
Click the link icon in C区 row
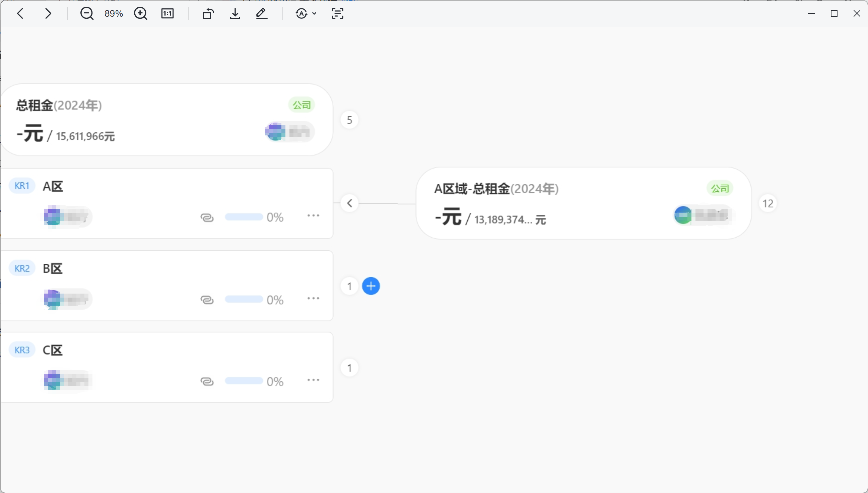[x=207, y=381]
